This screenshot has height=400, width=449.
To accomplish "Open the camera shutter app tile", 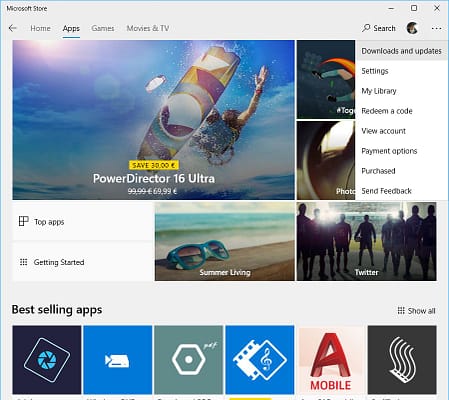I will coord(47,360).
